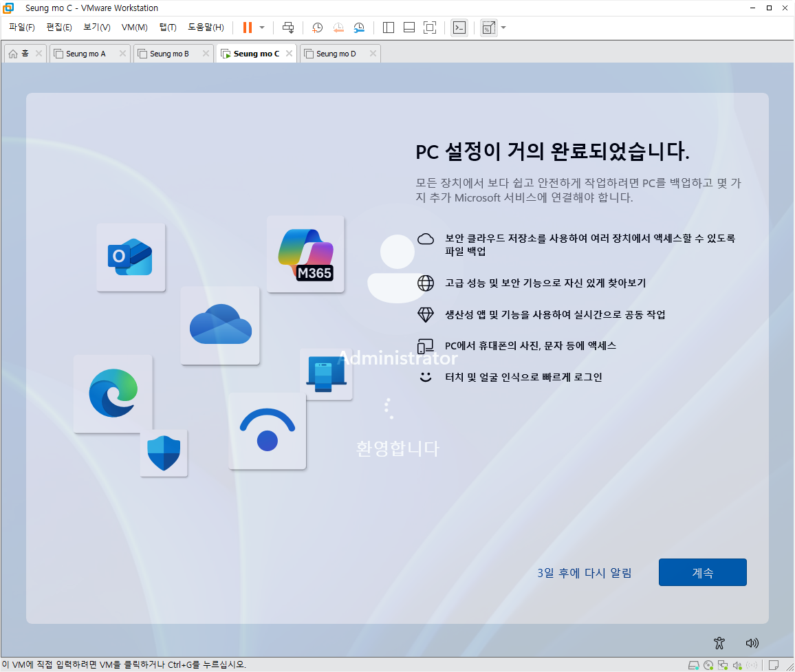The width and height of the screenshot is (795, 672).
Task: Click the sound card status icon
Action: 737,665
